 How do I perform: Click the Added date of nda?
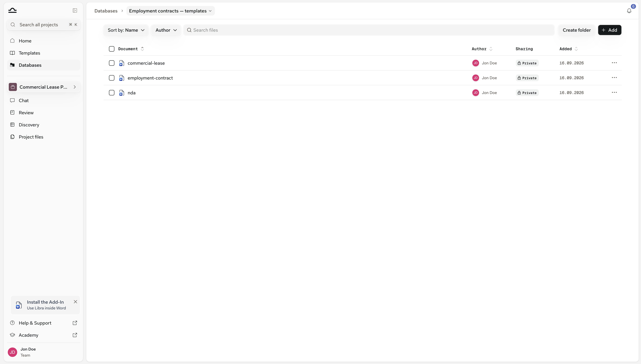point(572,93)
